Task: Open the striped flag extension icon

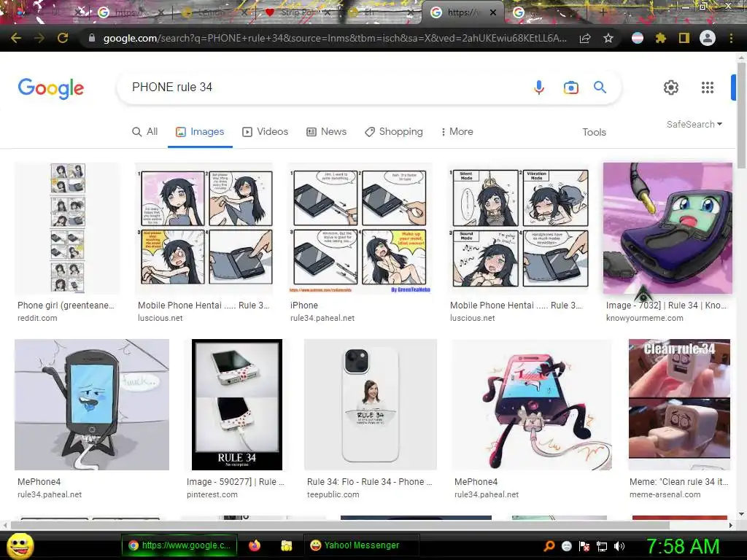Action: click(638, 38)
